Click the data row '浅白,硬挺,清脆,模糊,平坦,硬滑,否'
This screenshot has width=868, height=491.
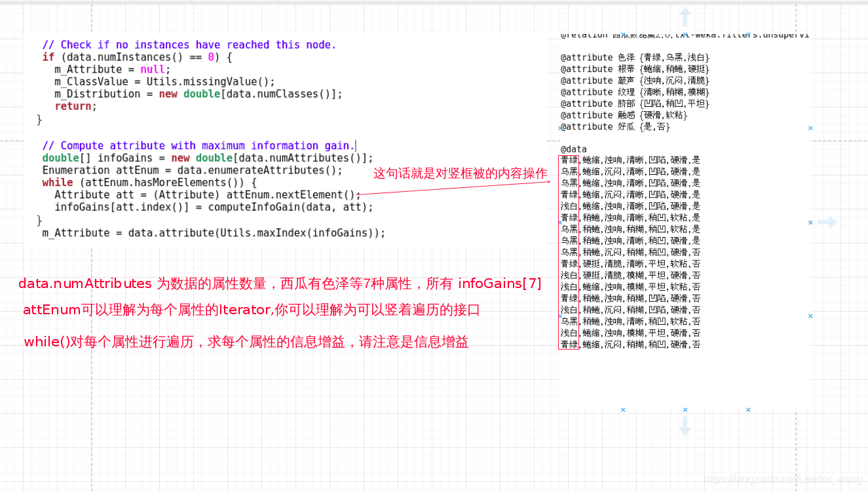pyautogui.click(x=630, y=275)
